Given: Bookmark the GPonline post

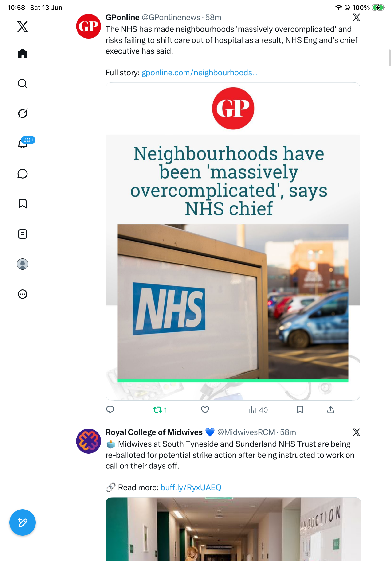Looking at the screenshot, I should (x=300, y=410).
